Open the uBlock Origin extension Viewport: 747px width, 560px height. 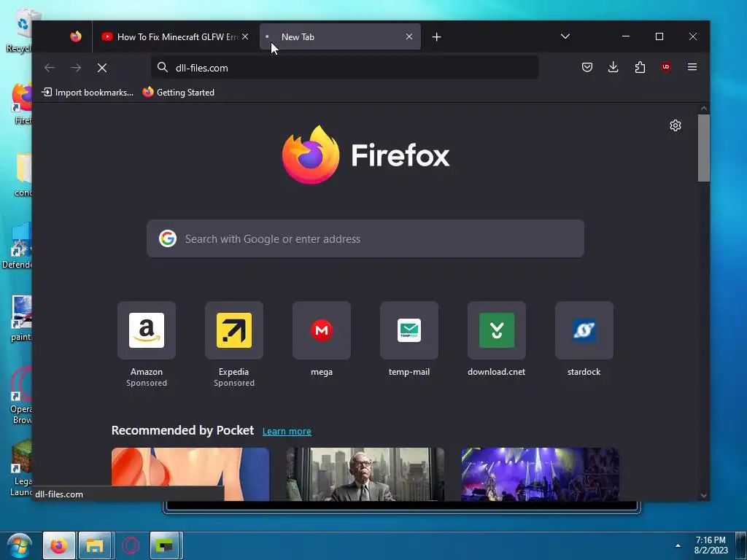(666, 67)
